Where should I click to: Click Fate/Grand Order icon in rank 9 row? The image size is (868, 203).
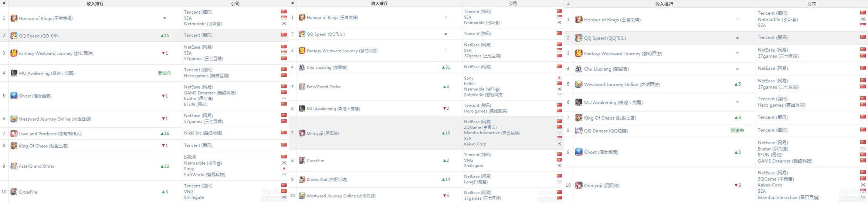click(14, 166)
